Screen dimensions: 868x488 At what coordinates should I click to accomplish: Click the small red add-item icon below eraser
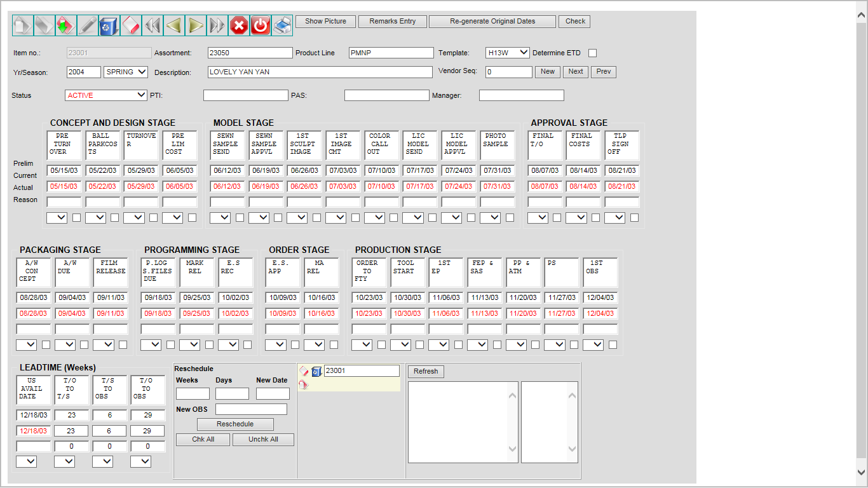pyautogui.click(x=304, y=384)
